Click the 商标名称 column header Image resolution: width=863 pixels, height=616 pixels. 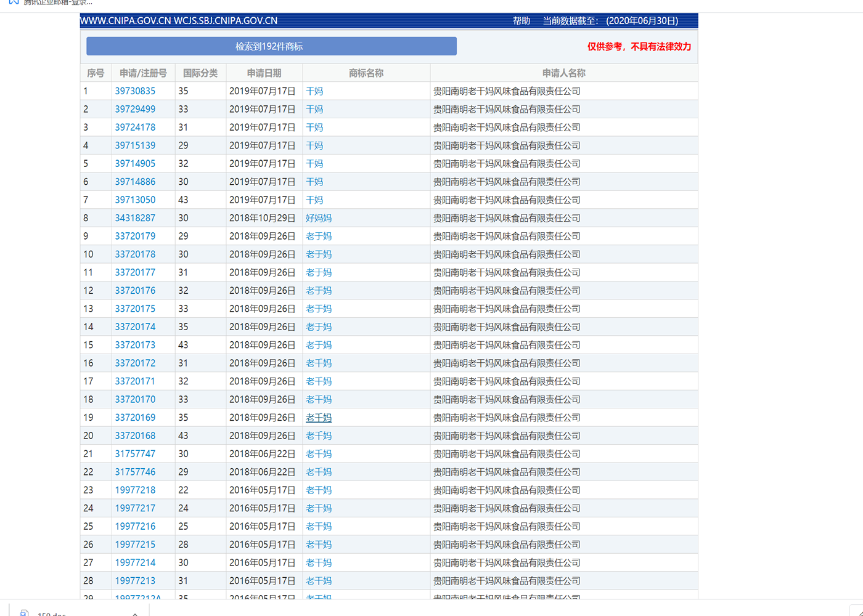pyautogui.click(x=366, y=73)
